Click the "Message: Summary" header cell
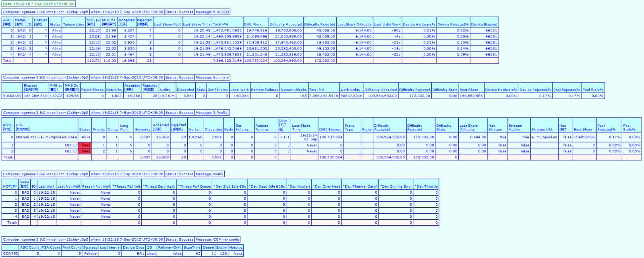Screen dimensions: 644x258 click(x=212, y=77)
